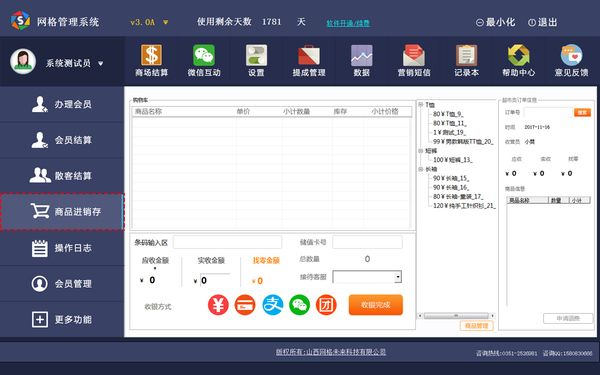Open 提成管理 commission management
The image size is (600, 375).
(309, 60)
